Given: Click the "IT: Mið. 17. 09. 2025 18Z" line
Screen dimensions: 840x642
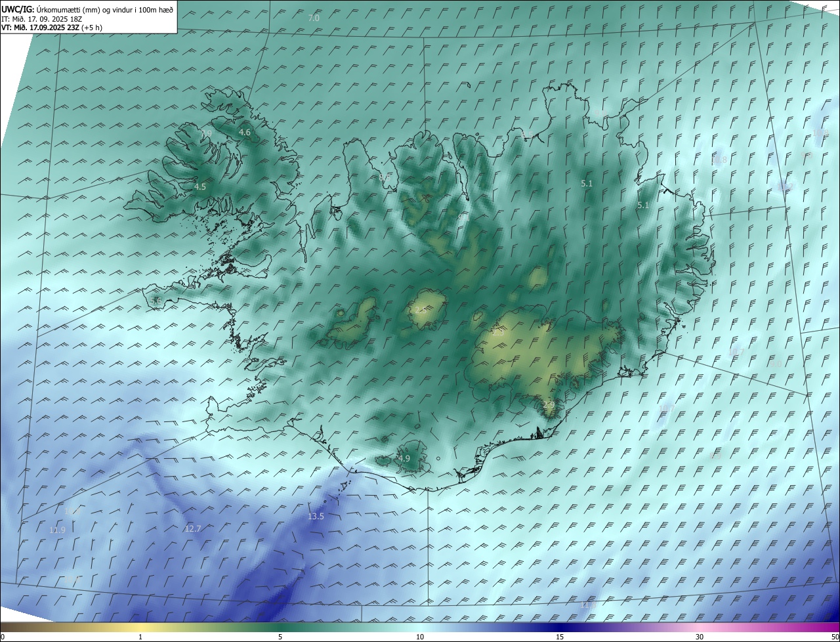Looking at the screenshot, I should pyautogui.click(x=41, y=18).
